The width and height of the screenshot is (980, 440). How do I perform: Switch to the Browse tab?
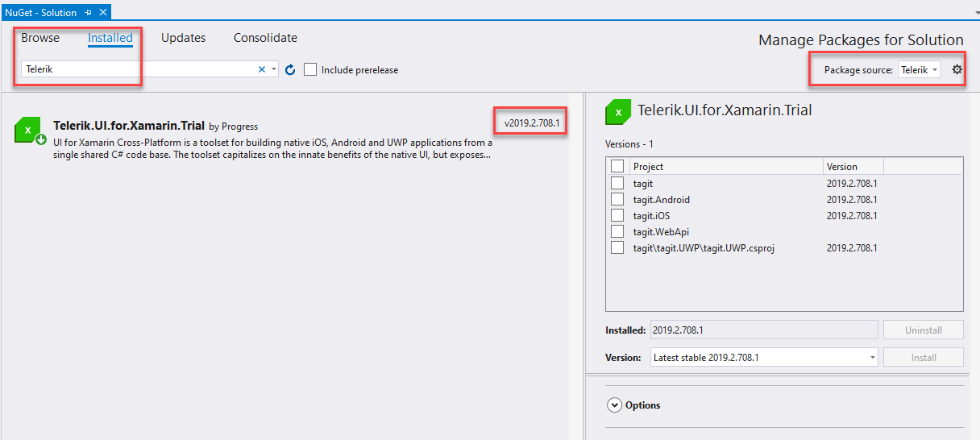(x=40, y=38)
